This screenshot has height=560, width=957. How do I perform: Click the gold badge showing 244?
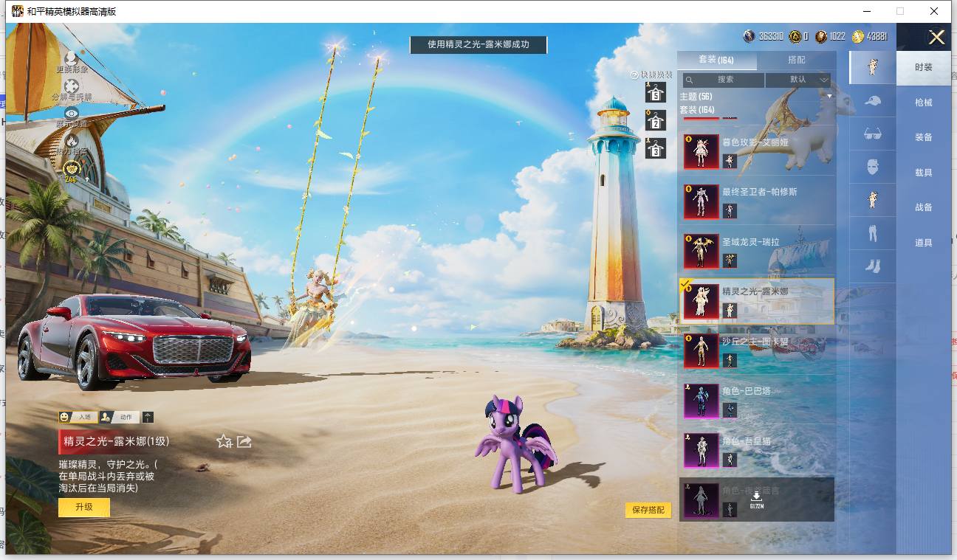[x=71, y=172]
